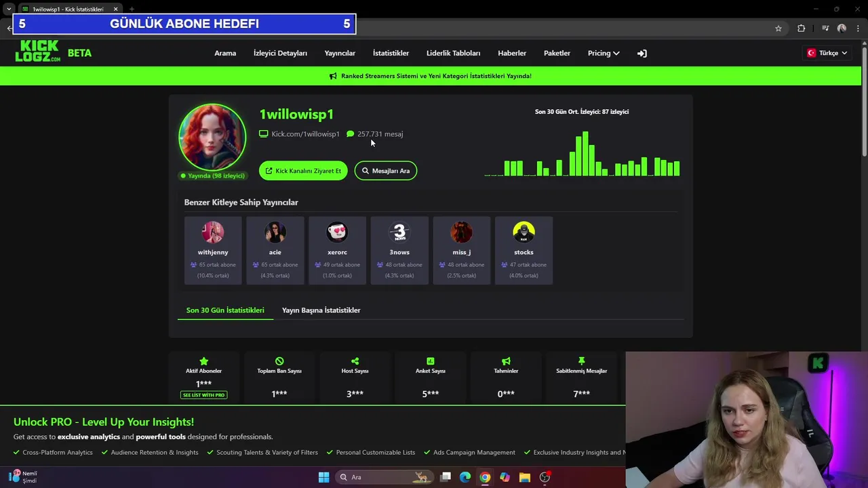Click the tallest bar in viewer chart

[x=585, y=154]
